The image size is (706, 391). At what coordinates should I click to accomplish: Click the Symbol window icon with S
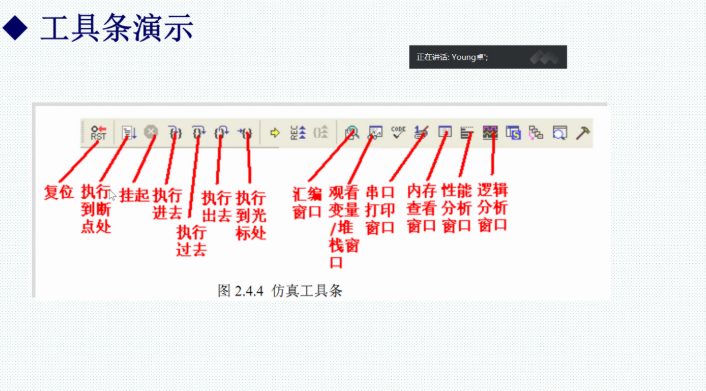point(513,133)
